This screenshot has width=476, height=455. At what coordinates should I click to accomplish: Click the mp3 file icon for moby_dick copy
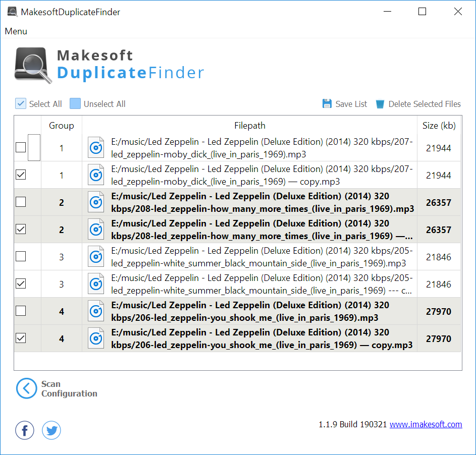click(95, 175)
